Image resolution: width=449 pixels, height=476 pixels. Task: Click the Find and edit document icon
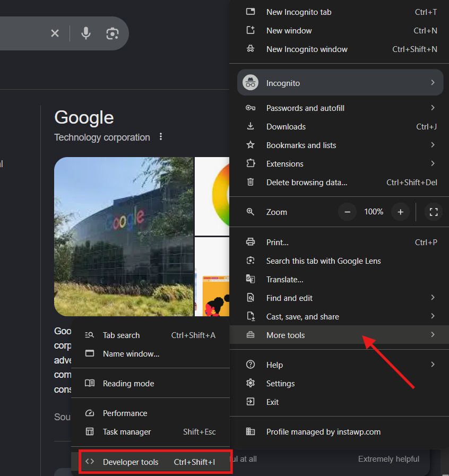point(251,298)
